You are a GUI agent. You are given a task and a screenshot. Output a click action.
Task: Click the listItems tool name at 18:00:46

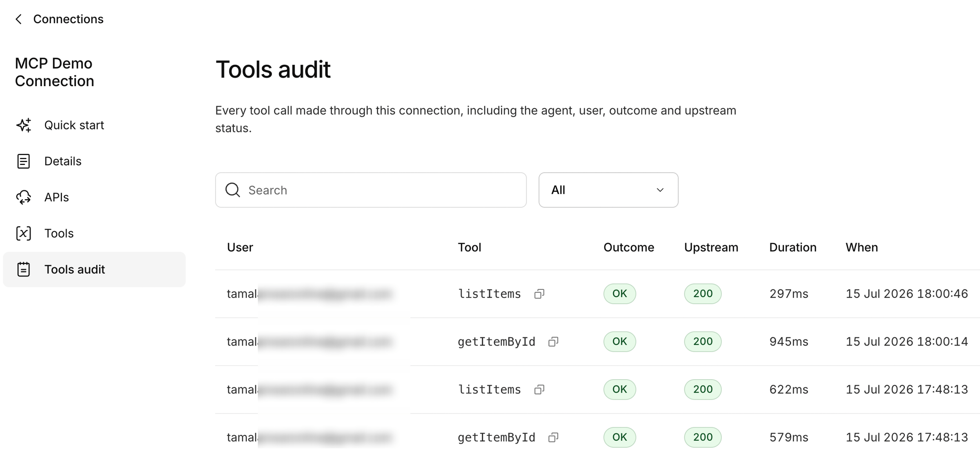489,293
